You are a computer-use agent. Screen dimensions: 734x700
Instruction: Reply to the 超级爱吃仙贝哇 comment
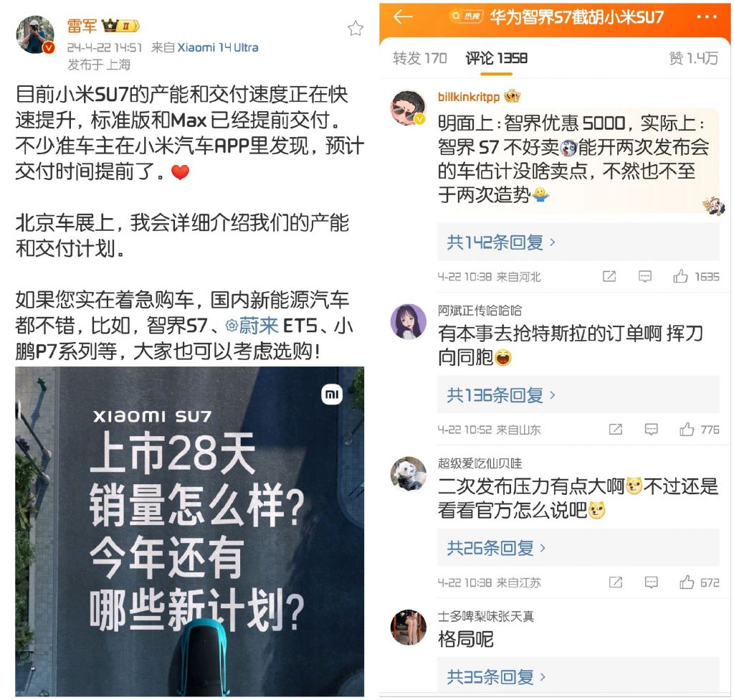[x=651, y=582]
